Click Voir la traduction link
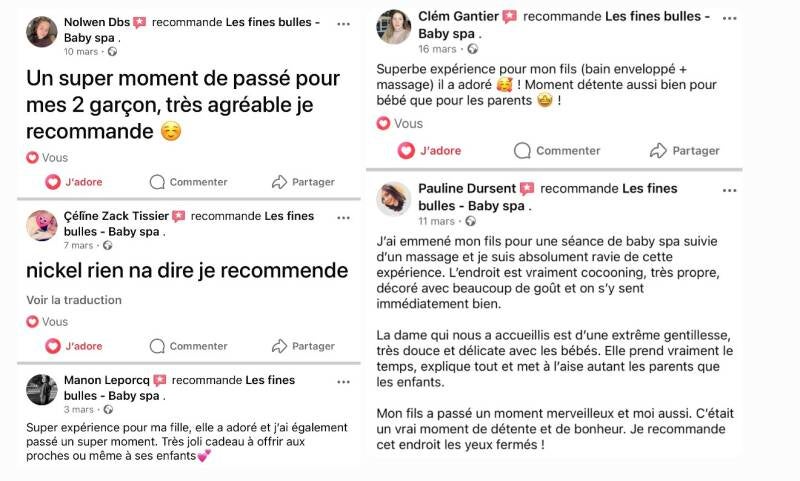This screenshot has width=800, height=481. pos(74,300)
